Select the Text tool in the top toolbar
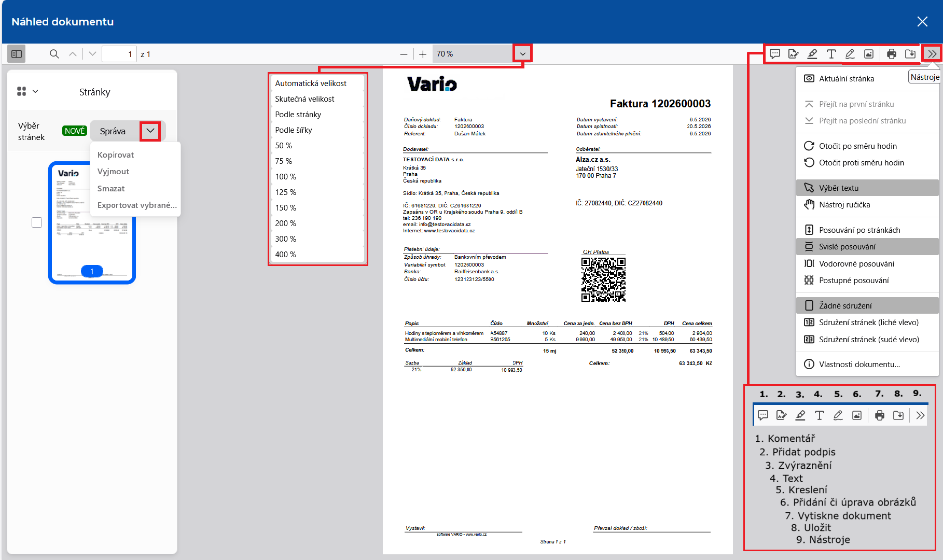 (831, 54)
